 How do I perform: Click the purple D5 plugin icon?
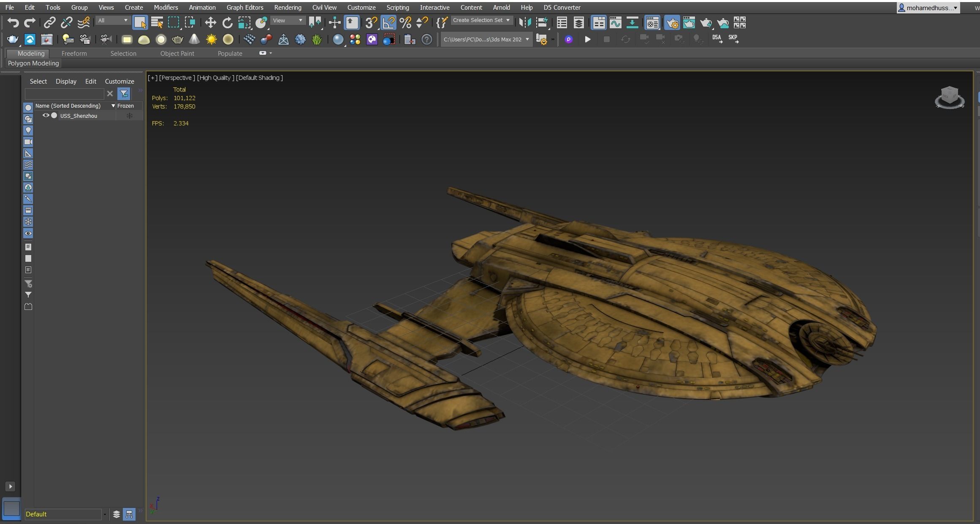pyautogui.click(x=569, y=39)
